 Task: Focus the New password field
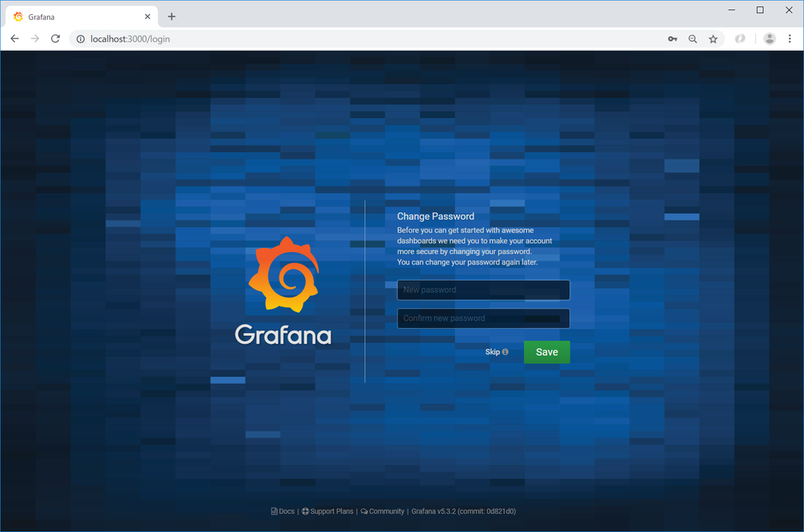(x=483, y=290)
